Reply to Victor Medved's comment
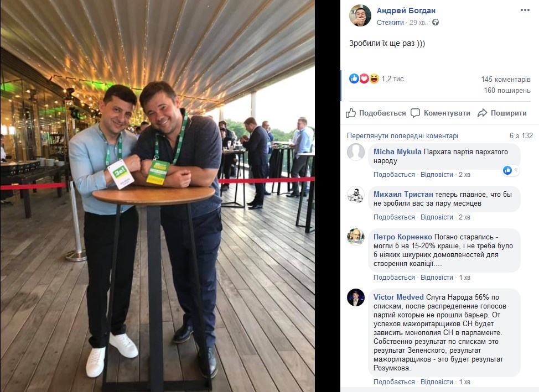Screen dimensions: 539x392 (x=437, y=381)
